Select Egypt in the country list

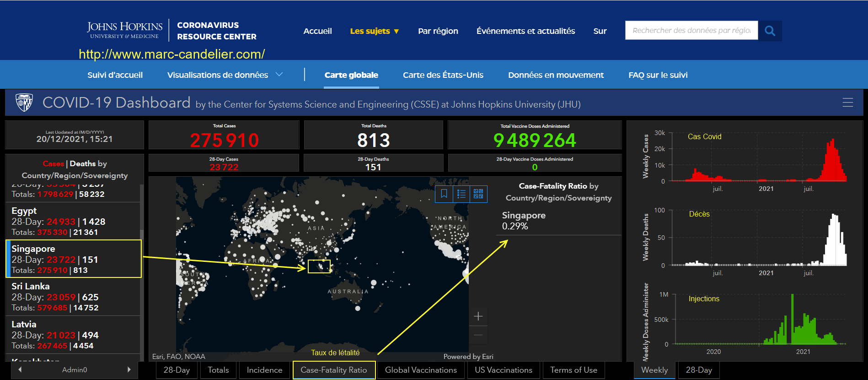point(73,221)
